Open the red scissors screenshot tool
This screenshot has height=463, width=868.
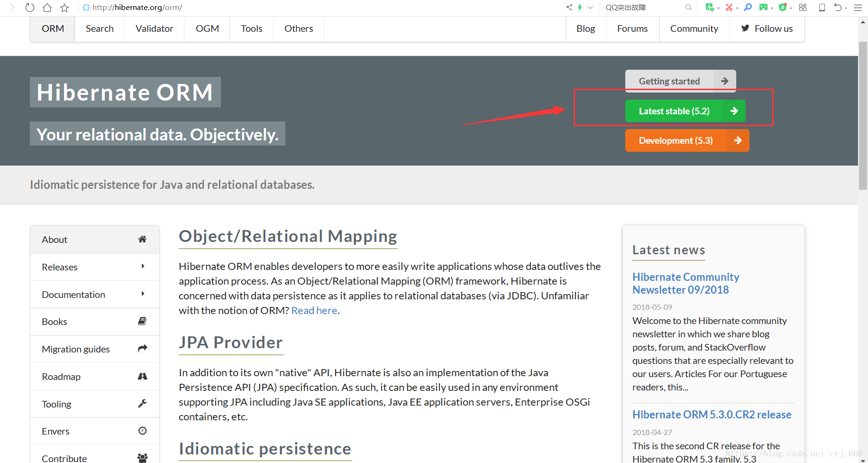(729, 7)
